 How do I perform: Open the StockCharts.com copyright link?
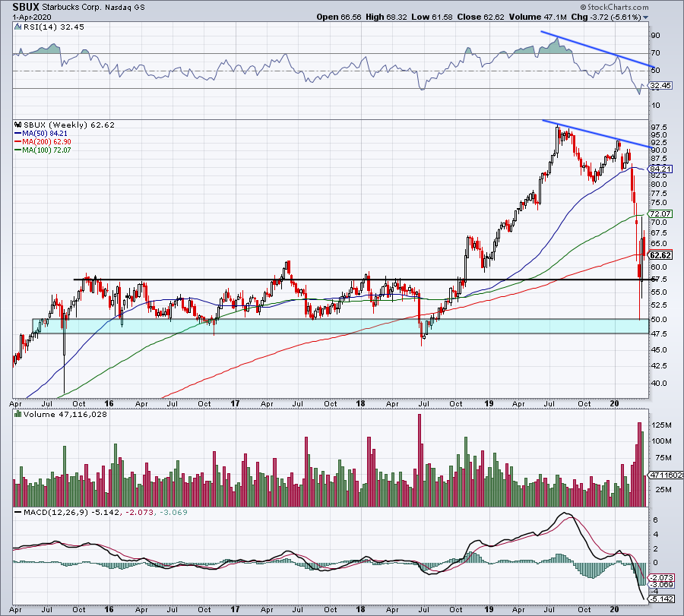click(x=614, y=7)
